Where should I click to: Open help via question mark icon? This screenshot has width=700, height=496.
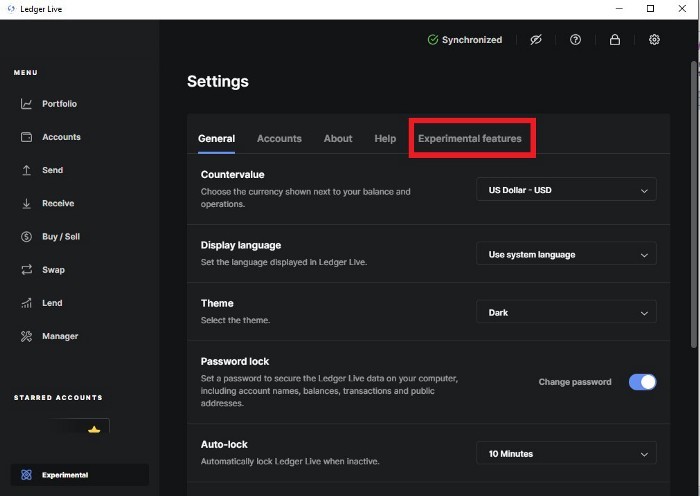(575, 40)
